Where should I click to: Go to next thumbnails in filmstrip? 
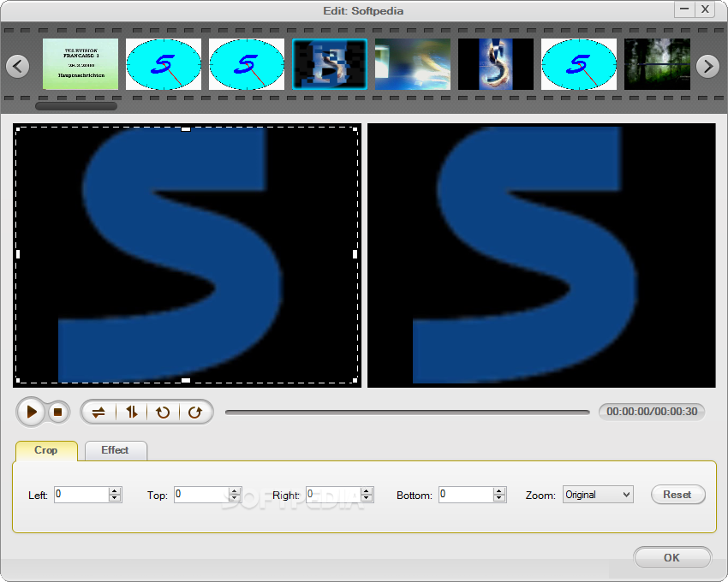tap(708, 67)
